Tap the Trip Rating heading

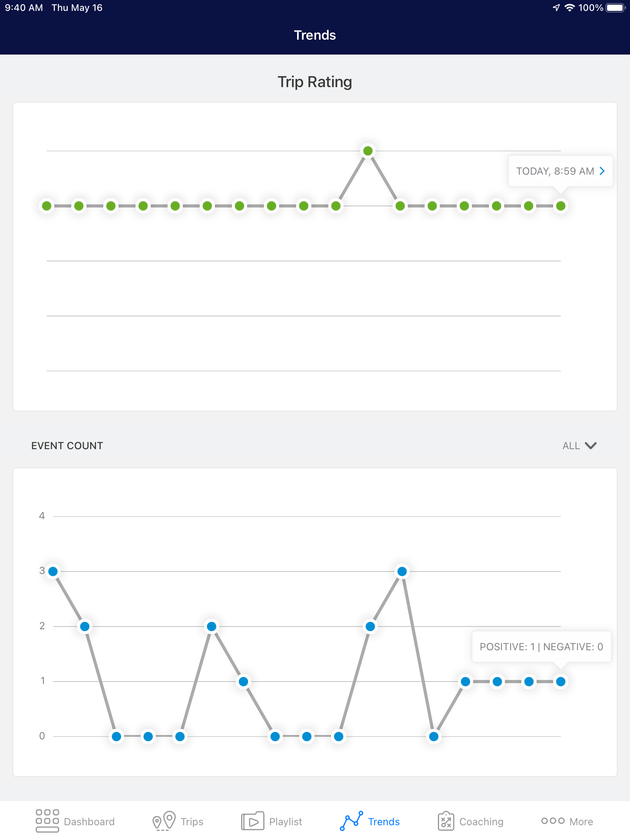click(x=315, y=82)
